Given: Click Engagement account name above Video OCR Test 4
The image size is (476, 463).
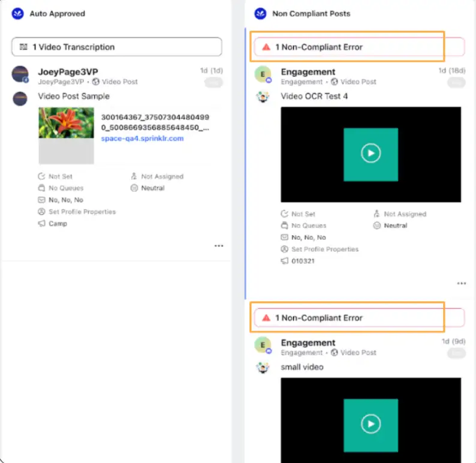Looking at the screenshot, I should coord(308,72).
